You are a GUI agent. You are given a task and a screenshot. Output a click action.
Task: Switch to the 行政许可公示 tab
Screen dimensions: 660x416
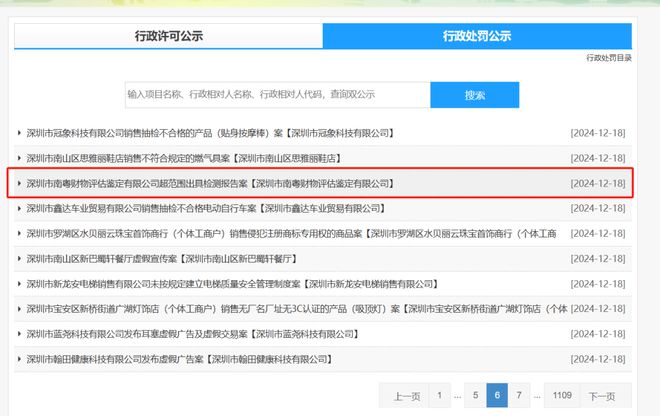coord(168,36)
